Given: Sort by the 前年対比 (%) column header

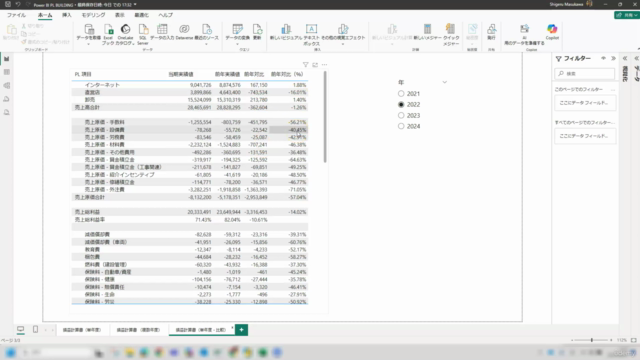Looking at the screenshot, I should click(287, 74).
